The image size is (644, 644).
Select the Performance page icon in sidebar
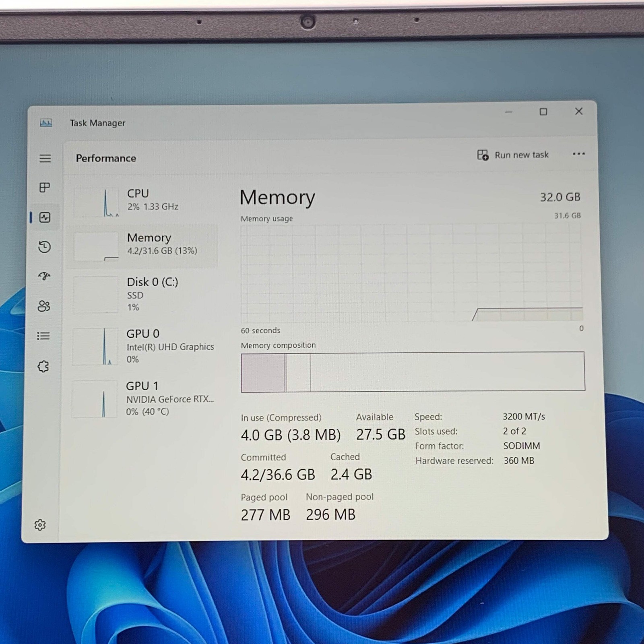point(45,217)
